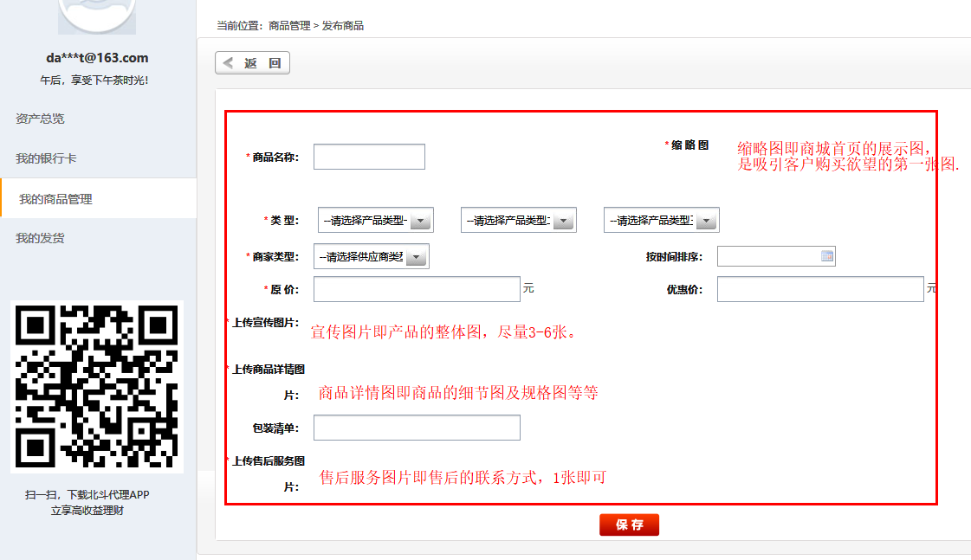This screenshot has width=971, height=560.
Task: Open the first 类型 product type dropdown
Action: pyautogui.click(x=375, y=221)
